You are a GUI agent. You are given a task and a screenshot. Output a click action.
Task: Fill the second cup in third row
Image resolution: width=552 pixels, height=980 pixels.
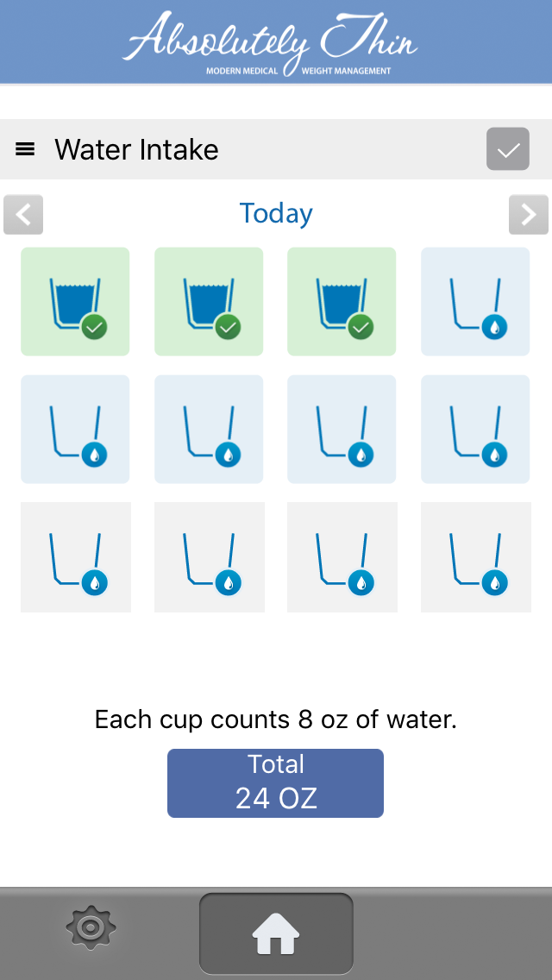click(x=209, y=557)
